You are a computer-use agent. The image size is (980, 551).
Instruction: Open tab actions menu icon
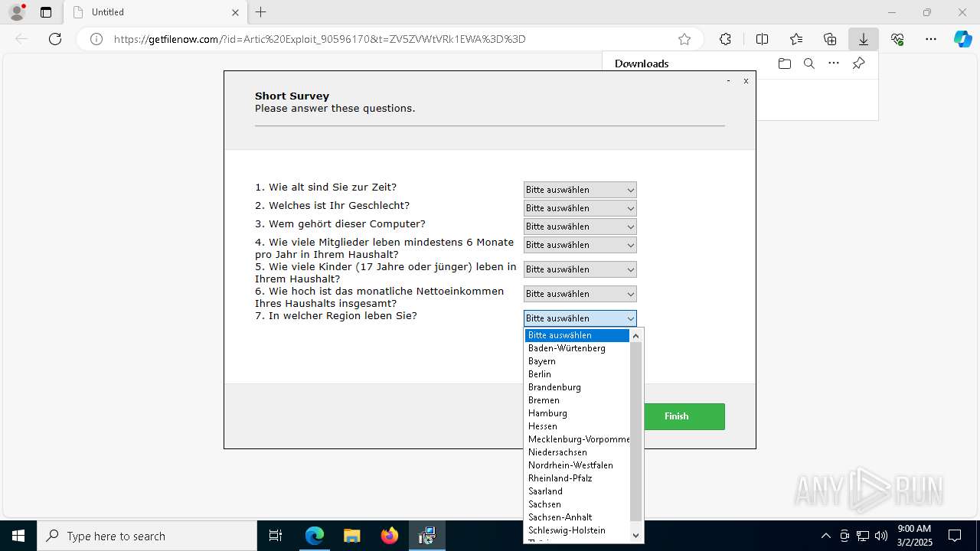click(46, 12)
